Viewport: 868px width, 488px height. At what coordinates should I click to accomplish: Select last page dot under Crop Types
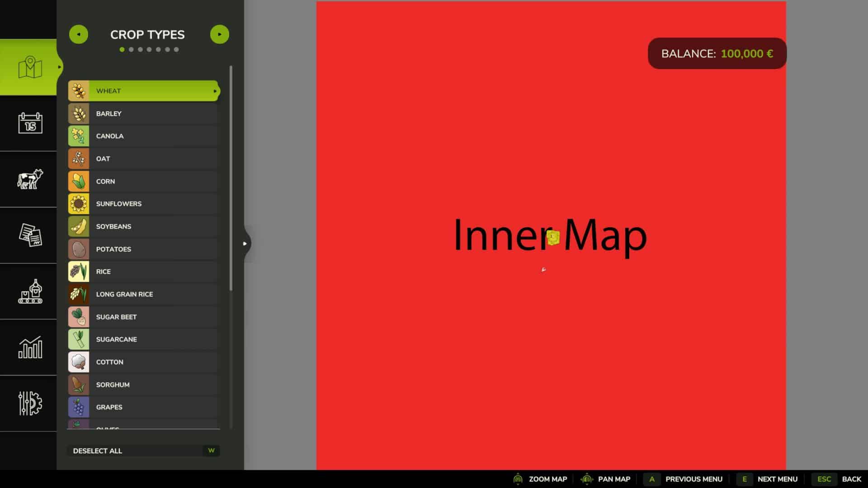pos(176,50)
